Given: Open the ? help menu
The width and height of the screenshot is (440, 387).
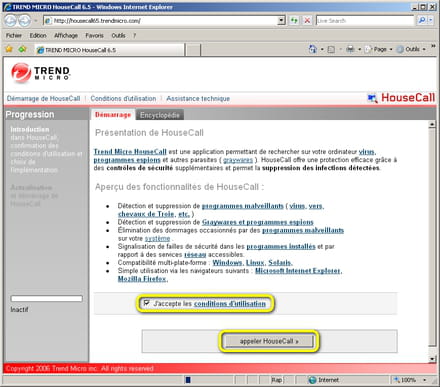Looking at the screenshot, I should coord(134,35).
